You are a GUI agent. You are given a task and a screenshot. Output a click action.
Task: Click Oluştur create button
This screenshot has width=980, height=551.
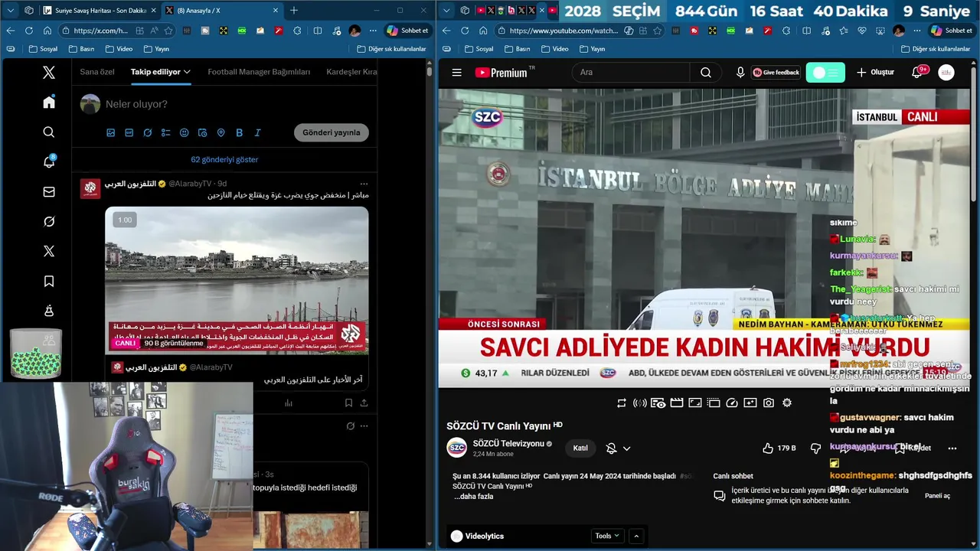(875, 73)
